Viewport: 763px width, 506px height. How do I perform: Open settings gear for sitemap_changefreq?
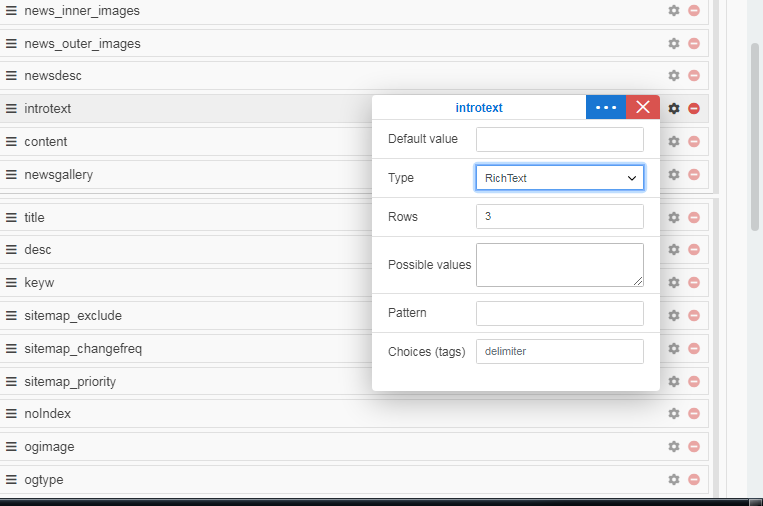(x=674, y=348)
